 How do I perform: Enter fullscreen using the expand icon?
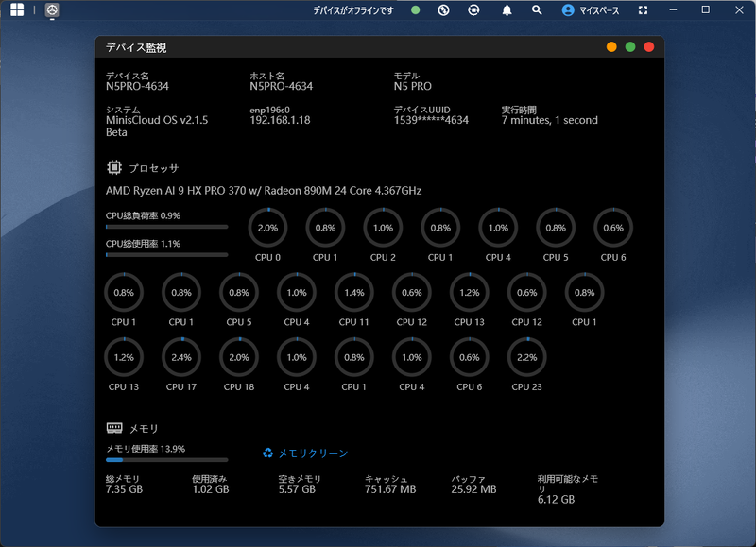pos(644,10)
